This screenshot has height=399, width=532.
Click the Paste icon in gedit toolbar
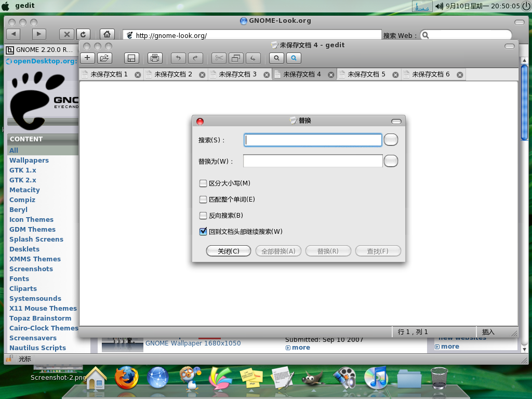click(253, 58)
